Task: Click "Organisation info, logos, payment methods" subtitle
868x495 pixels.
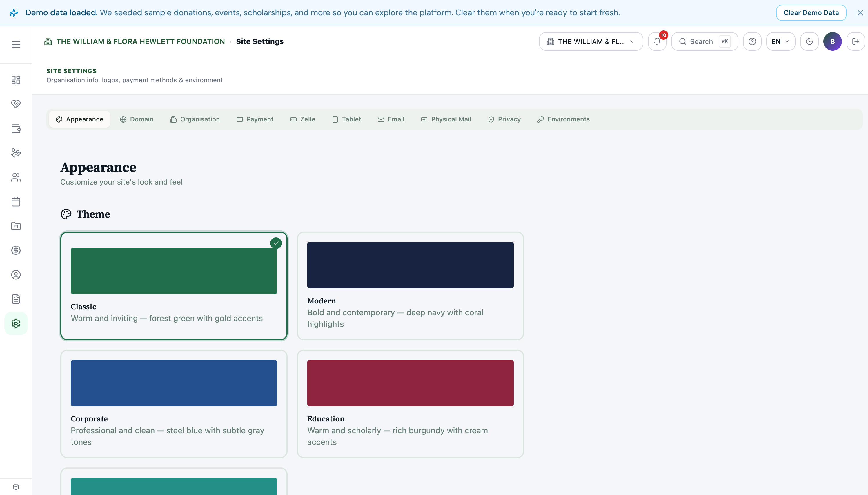Action: (135, 80)
